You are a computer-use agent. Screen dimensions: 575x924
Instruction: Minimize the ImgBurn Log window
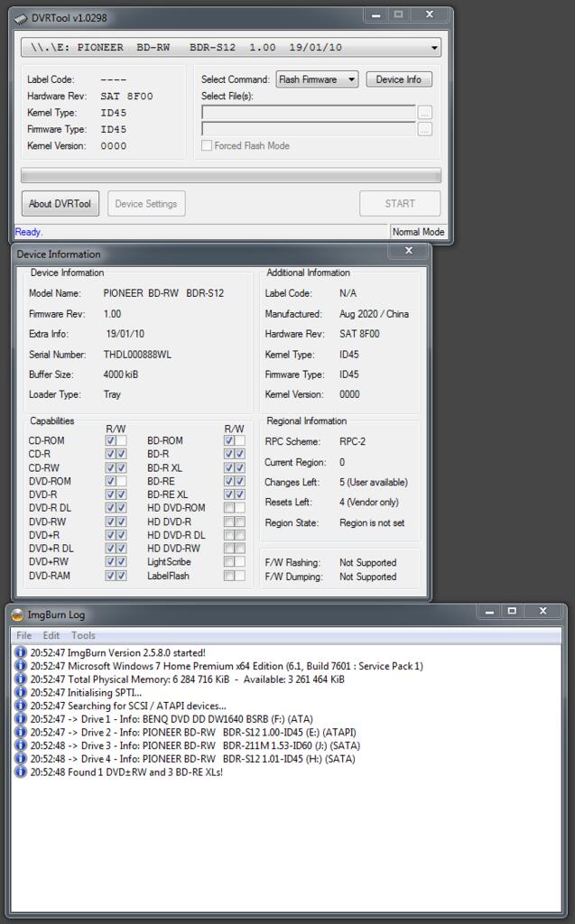point(489,612)
